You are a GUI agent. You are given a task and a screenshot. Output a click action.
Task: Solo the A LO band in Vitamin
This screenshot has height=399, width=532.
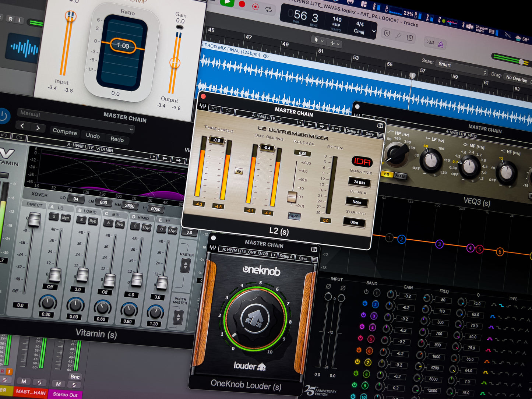coord(54,216)
